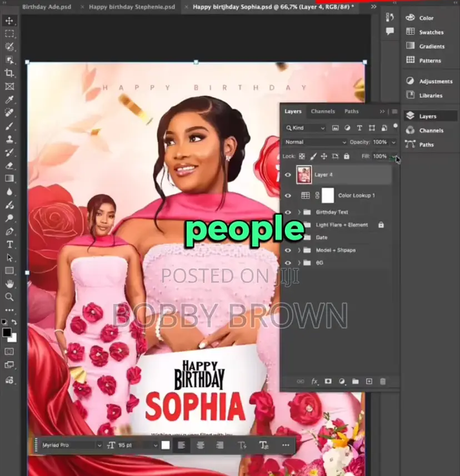Select the Zoom tool
This screenshot has width=460, height=476.
(x=9, y=297)
